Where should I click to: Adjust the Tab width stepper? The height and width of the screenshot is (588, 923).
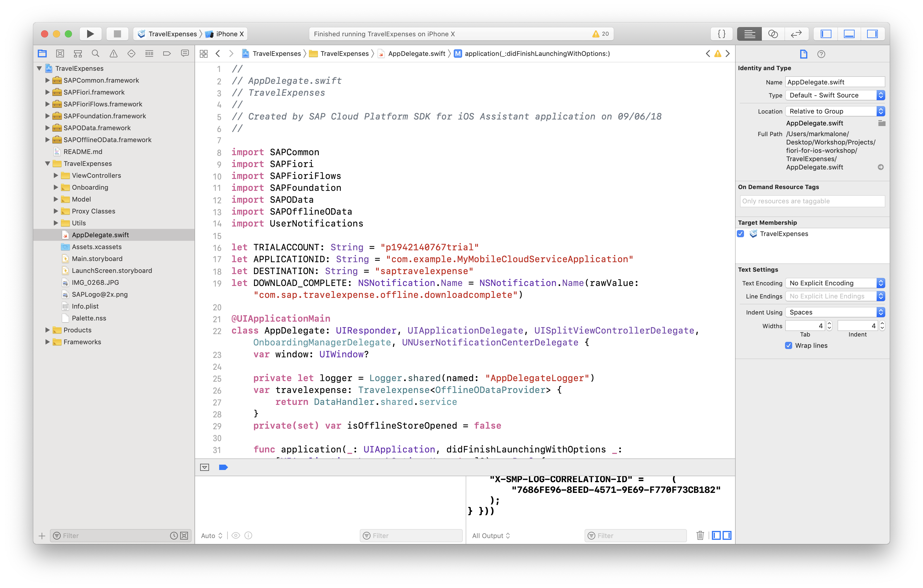(x=829, y=326)
